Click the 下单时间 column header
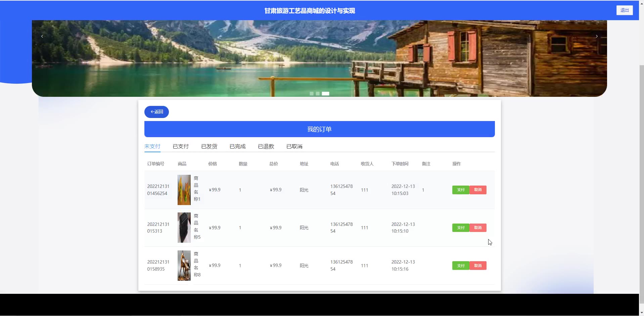This screenshot has width=644, height=316. pyautogui.click(x=400, y=164)
